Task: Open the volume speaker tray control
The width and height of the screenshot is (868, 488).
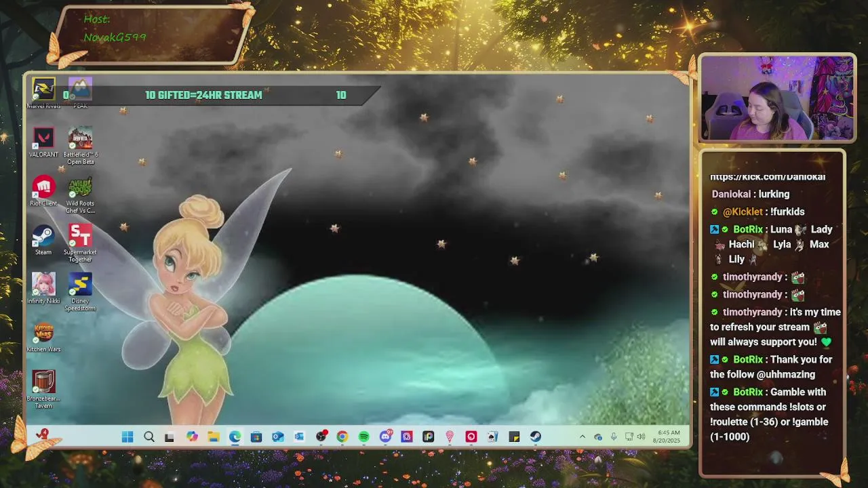Action: [641, 437]
